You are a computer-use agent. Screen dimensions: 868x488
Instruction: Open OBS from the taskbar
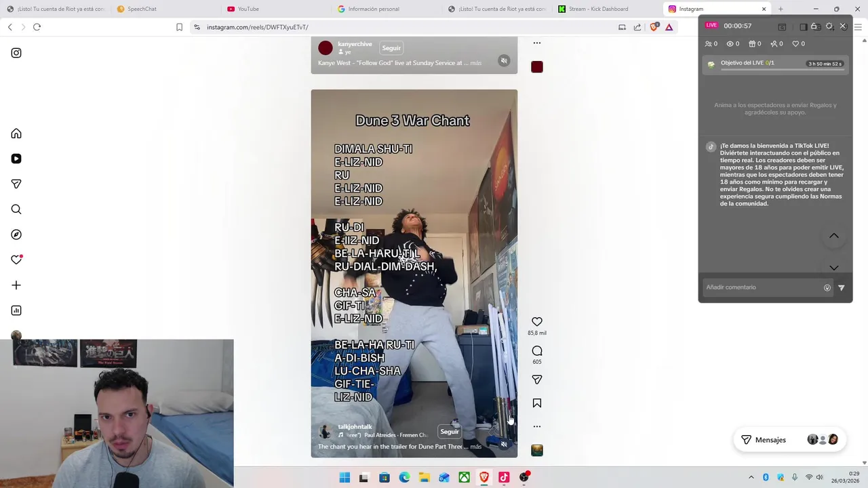pyautogui.click(x=524, y=477)
